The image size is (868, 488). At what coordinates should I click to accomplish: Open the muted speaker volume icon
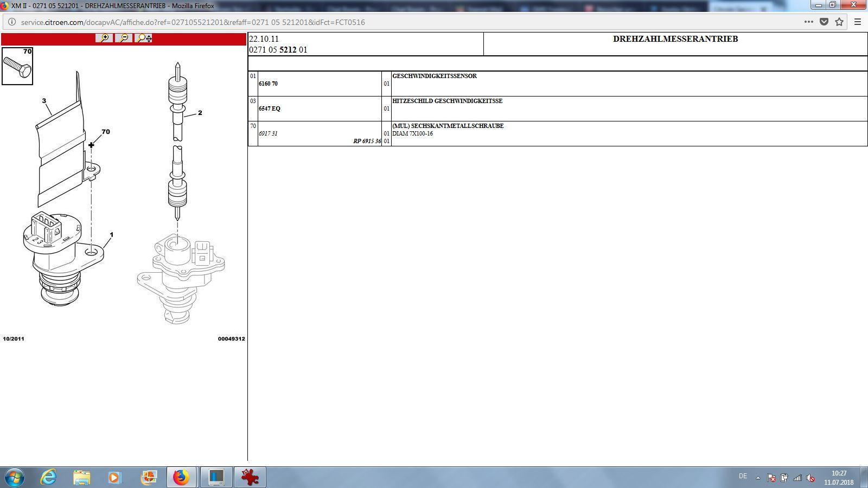click(810, 478)
